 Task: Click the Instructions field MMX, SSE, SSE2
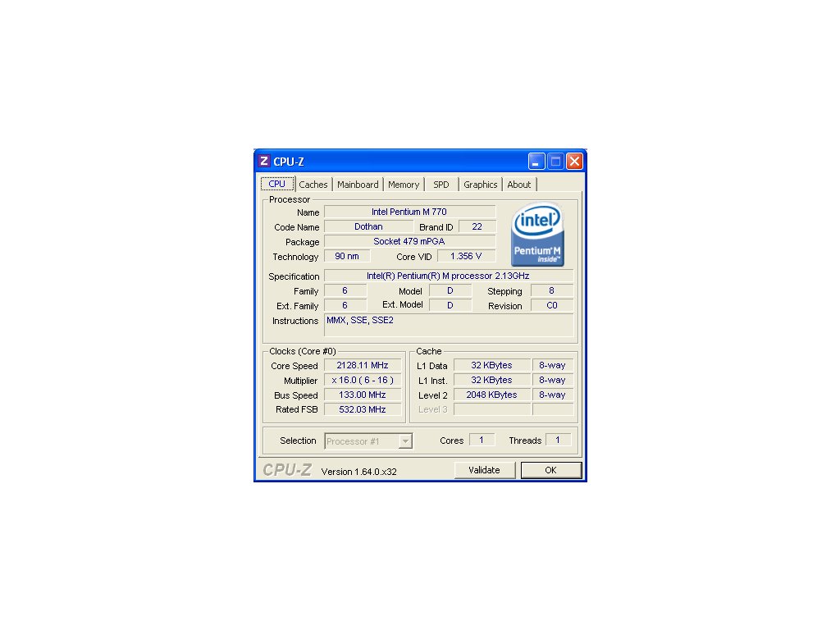click(449, 325)
